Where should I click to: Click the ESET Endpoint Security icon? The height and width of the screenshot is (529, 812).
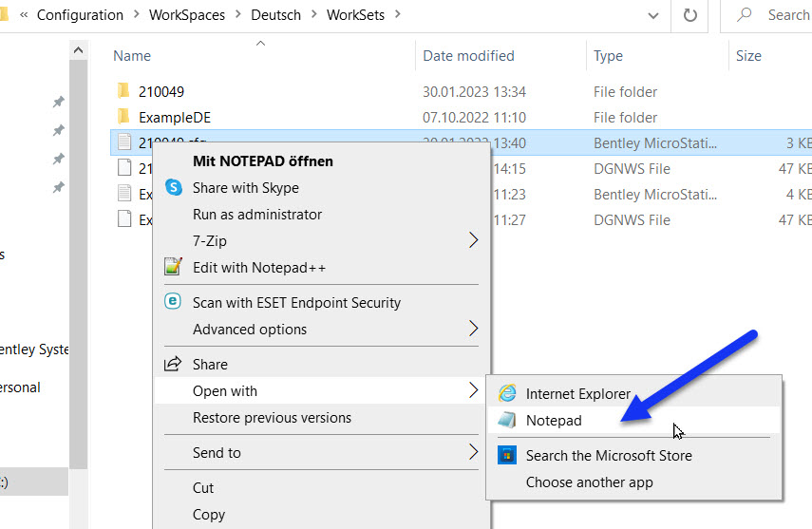point(173,302)
